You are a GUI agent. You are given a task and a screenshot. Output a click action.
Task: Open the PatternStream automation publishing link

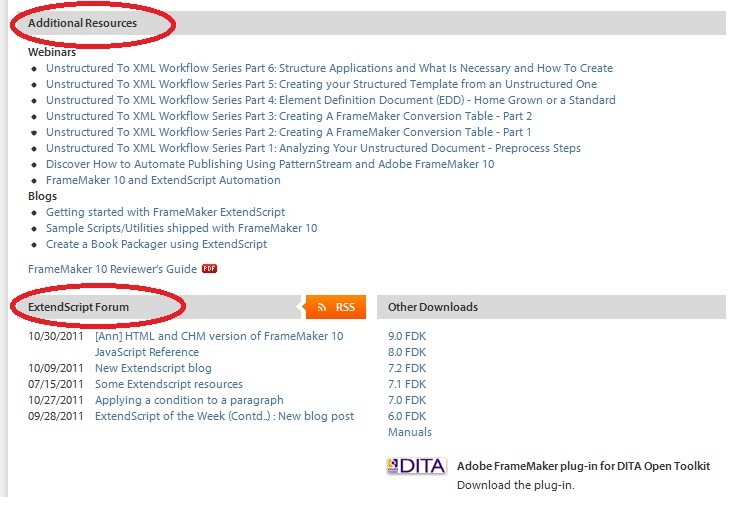point(270,164)
